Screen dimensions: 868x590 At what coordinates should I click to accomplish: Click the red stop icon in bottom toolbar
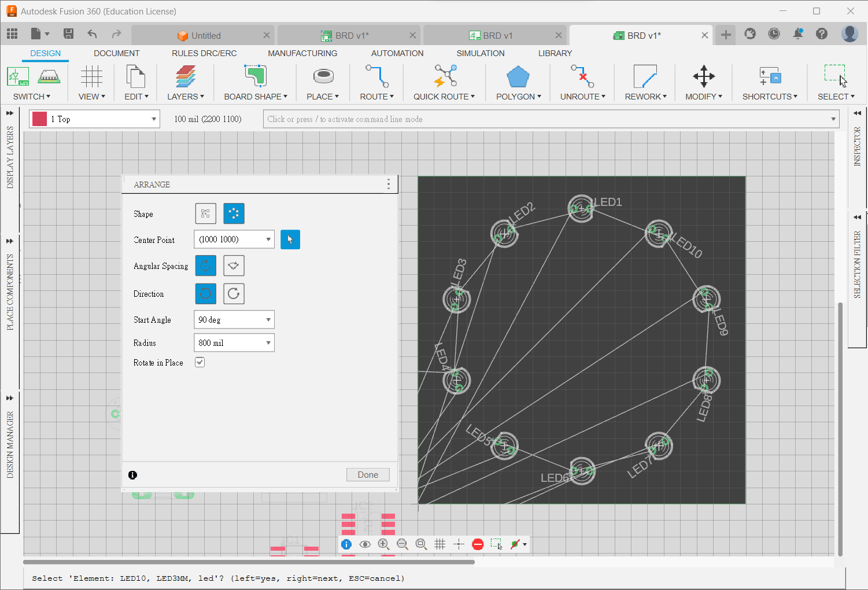[x=478, y=544]
